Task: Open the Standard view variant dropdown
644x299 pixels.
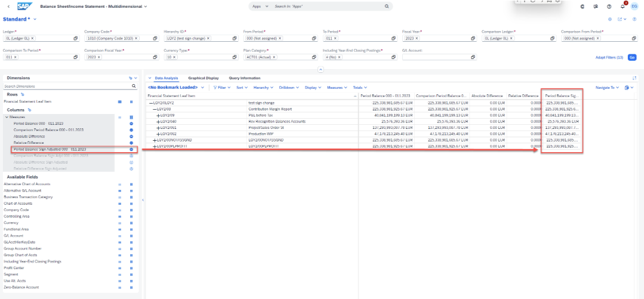Action: tap(35, 19)
